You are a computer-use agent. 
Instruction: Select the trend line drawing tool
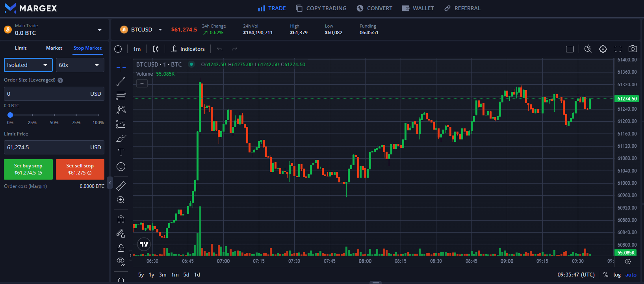(x=121, y=82)
